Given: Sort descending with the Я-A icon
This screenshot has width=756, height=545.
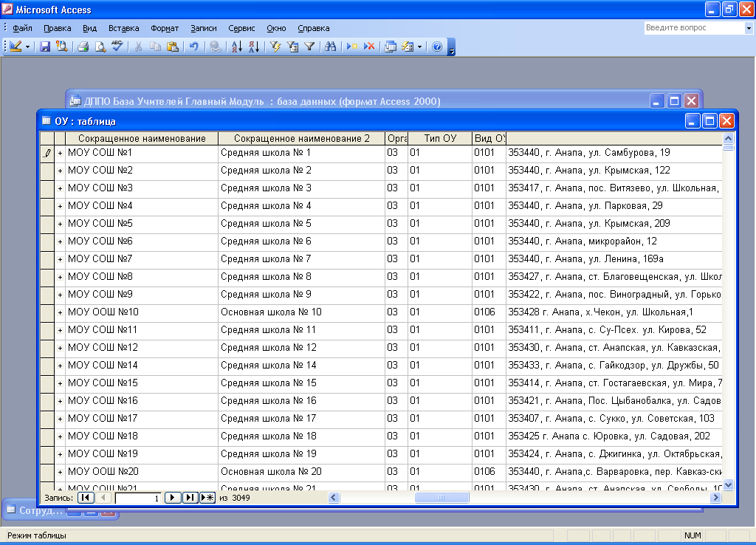Looking at the screenshot, I should (254, 47).
